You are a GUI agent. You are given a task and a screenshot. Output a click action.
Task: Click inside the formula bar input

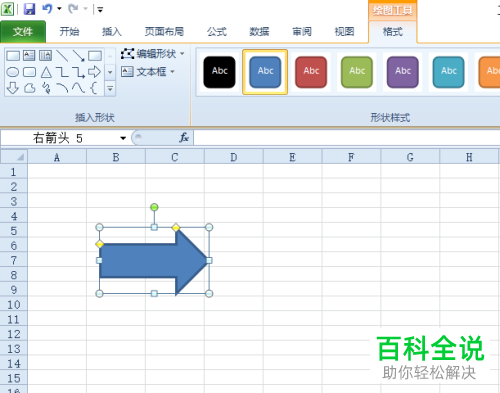click(x=347, y=137)
